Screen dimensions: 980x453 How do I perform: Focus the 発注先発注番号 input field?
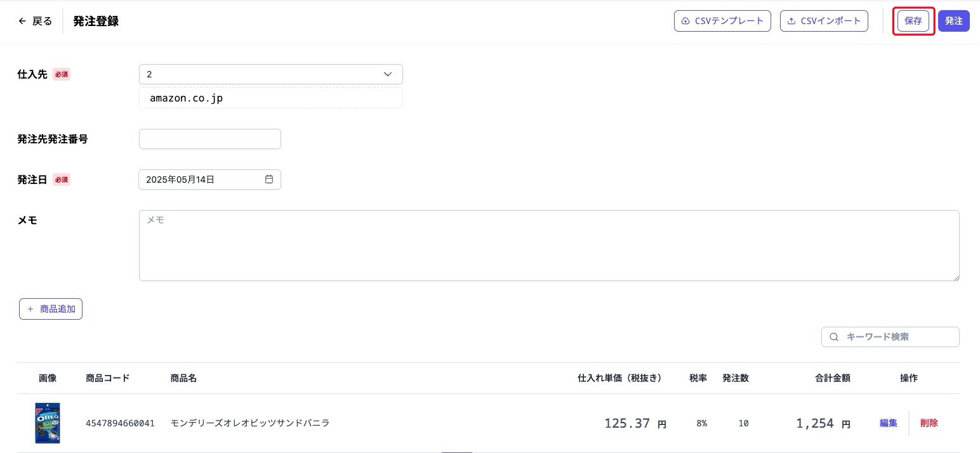click(209, 139)
